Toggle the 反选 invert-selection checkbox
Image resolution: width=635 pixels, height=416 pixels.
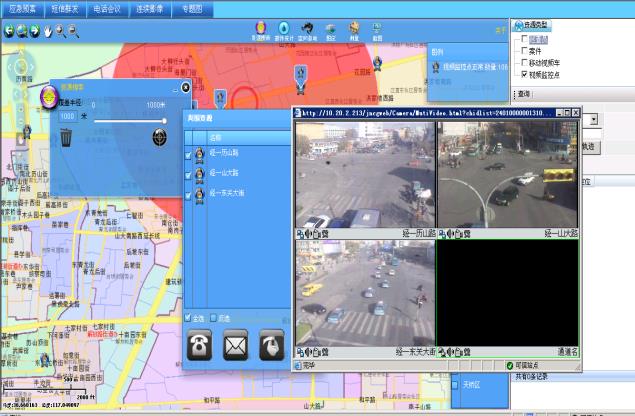pyautogui.click(x=213, y=318)
